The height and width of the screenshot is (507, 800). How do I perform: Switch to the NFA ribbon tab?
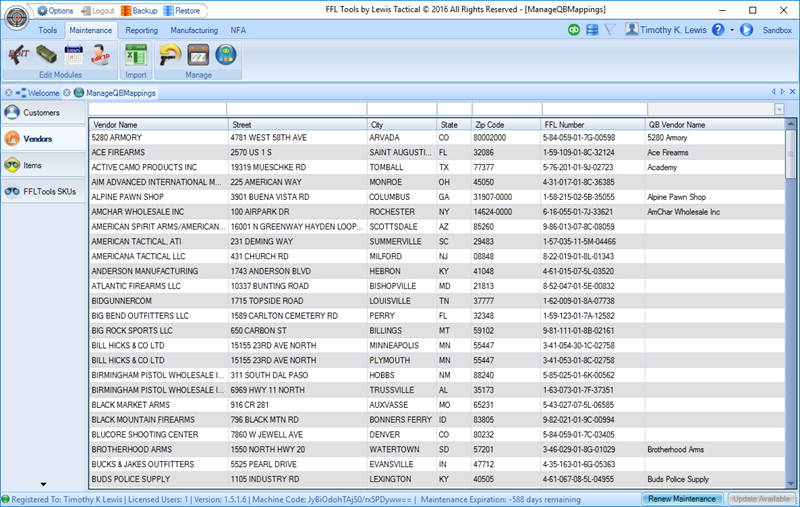point(238,31)
